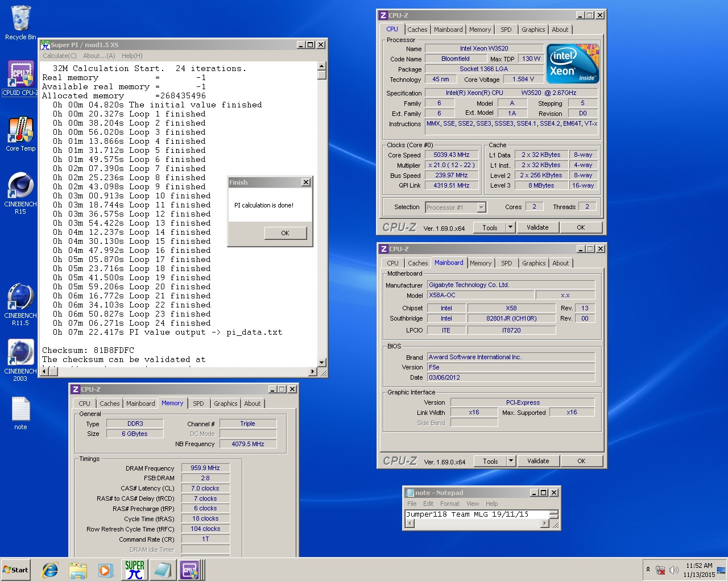The height and width of the screenshot is (582, 728).
Task: Click Super PI horizontal scrollbar right arrow
Action: 313,371
